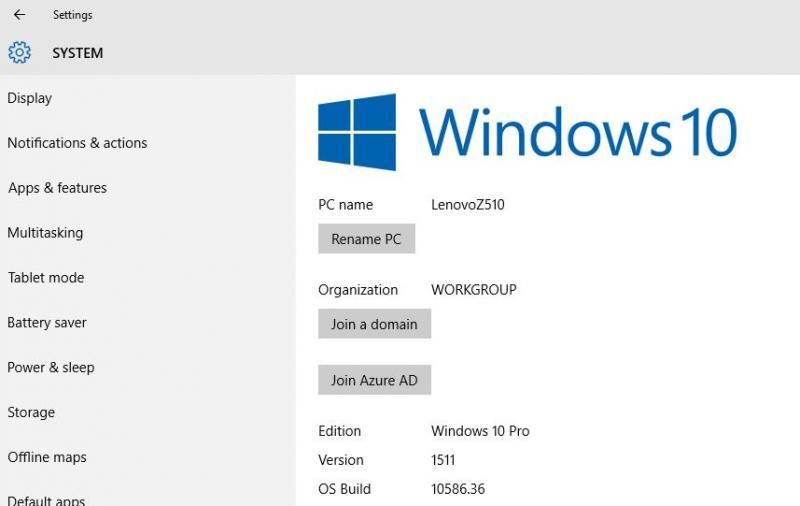Open Tablet mode settings

pos(46,277)
